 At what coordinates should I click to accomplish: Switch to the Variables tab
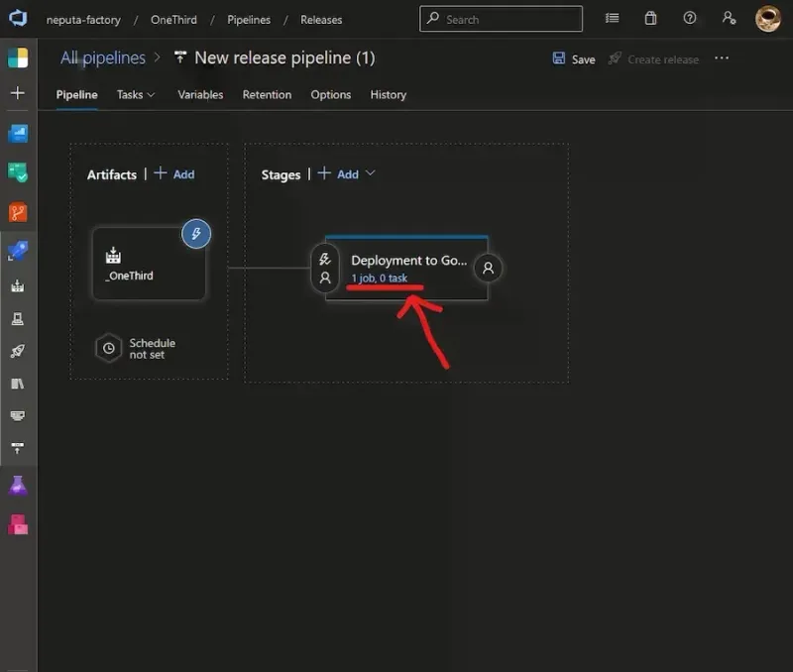(x=200, y=95)
